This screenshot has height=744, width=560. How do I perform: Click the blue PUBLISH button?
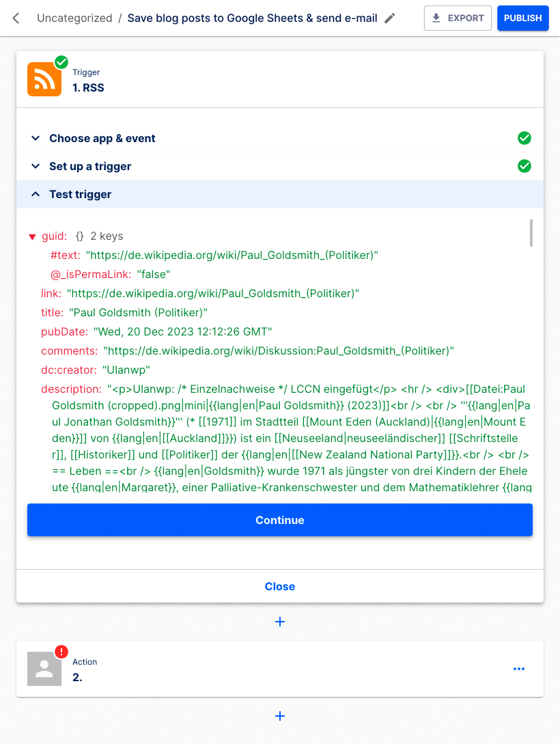pos(522,18)
